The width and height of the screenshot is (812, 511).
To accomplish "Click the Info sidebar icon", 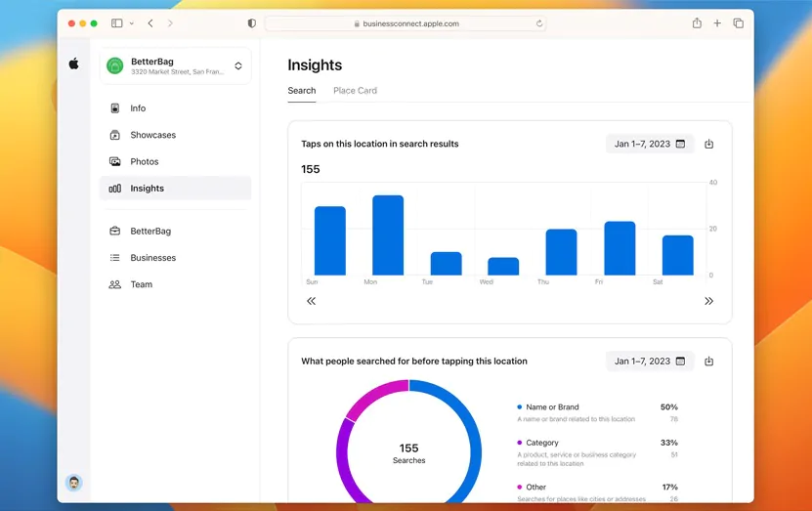I will click(115, 108).
